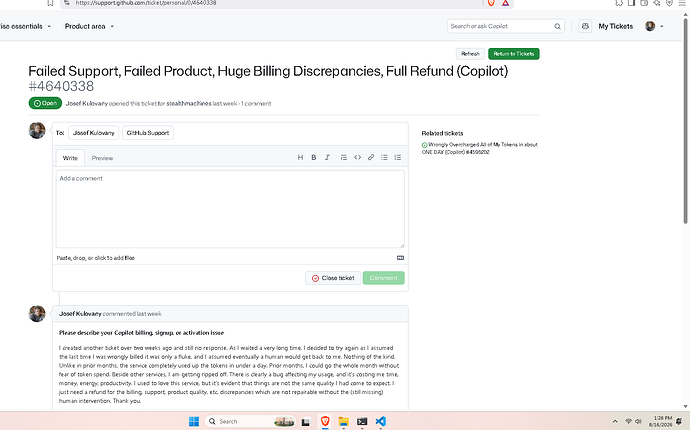The width and height of the screenshot is (690, 430).
Task: Click the avatar beside Josef Kulovany's comment
Action: [x=37, y=314]
